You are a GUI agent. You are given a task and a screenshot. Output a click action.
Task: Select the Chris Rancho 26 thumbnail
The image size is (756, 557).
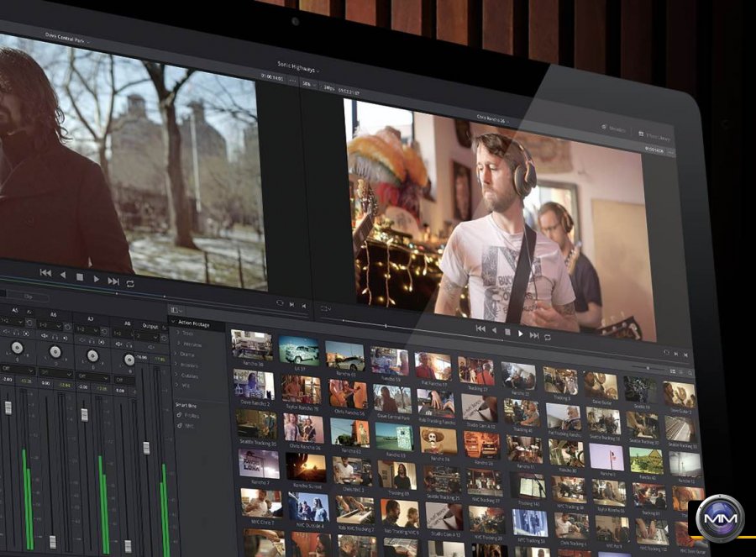tap(304, 428)
